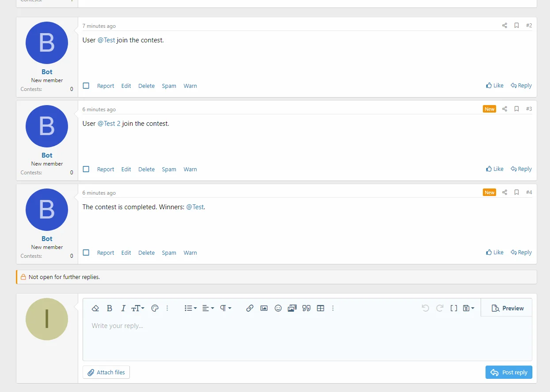The height and width of the screenshot is (392, 550).
Task: Open the text color palette
Action: (x=155, y=308)
